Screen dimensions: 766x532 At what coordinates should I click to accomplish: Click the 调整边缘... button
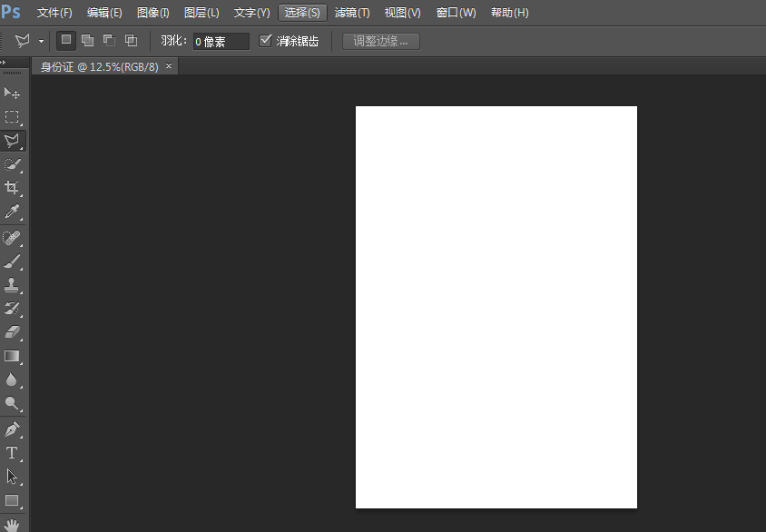pyautogui.click(x=381, y=41)
